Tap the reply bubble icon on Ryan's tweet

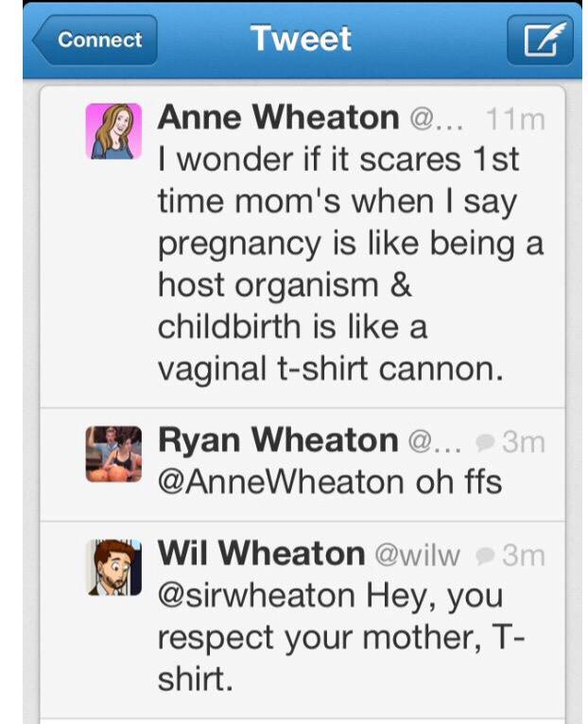point(486,442)
